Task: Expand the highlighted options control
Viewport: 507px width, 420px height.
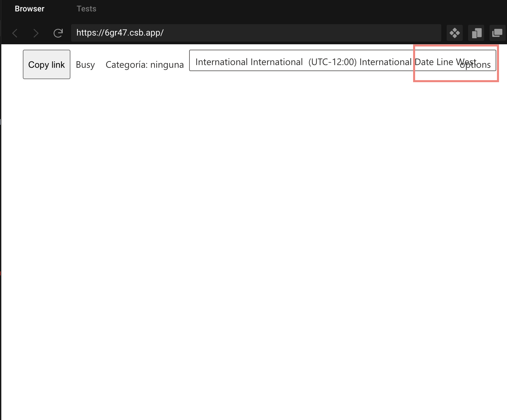Action: point(475,65)
